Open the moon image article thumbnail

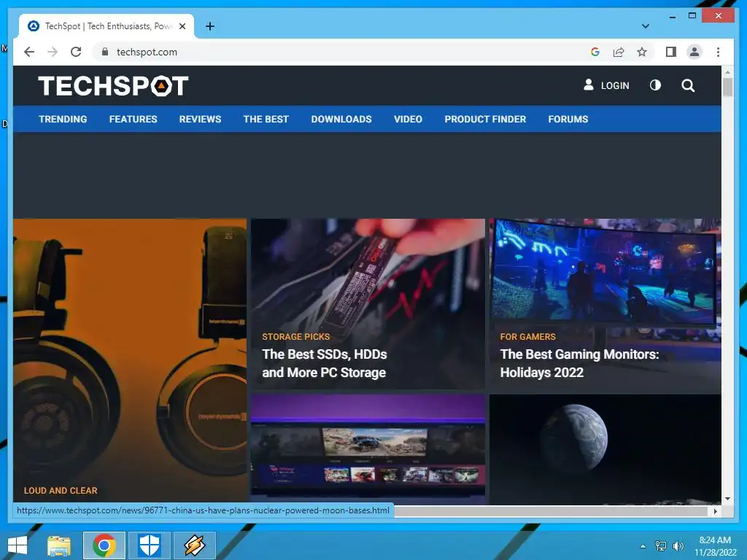[605, 449]
